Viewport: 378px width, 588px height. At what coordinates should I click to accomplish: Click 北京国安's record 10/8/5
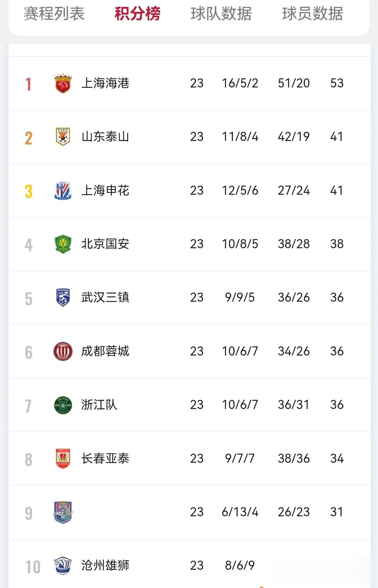tap(240, 244)
